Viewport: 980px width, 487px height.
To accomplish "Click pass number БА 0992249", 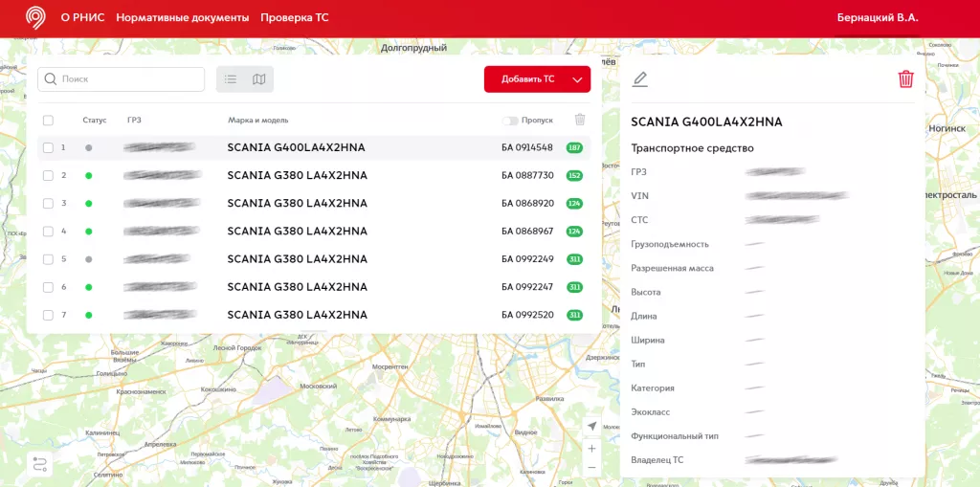I will point(527,259).
